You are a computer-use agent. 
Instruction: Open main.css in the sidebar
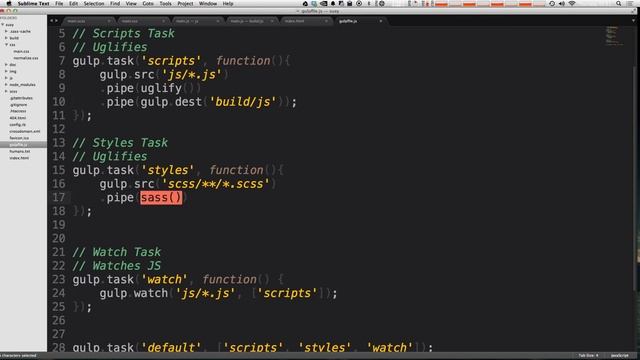tap(21, 51)
